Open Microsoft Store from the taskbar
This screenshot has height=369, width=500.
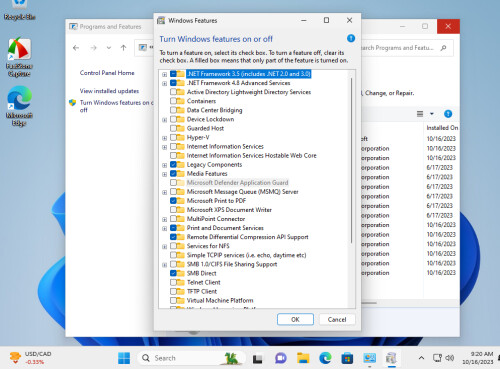(x=347, y=358)
